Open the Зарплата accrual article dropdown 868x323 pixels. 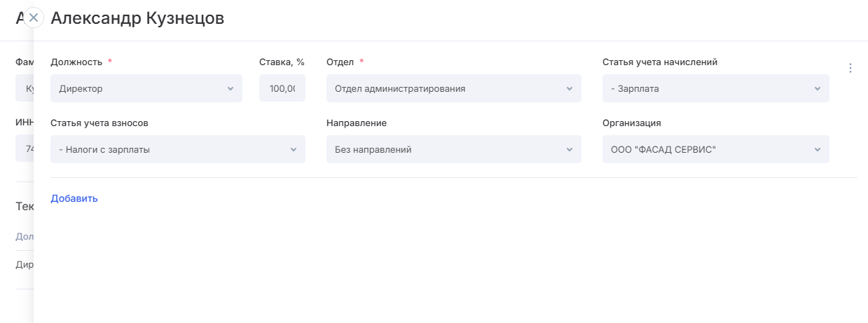pos(708,89)
